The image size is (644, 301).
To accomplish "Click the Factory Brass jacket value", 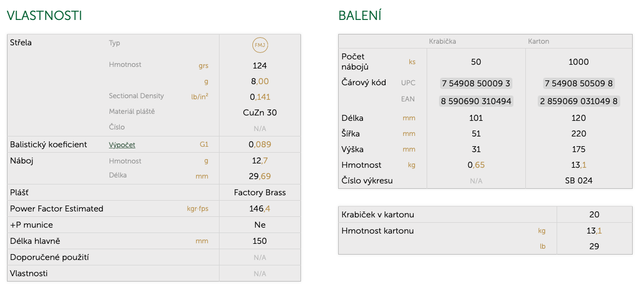I will point(260,193).
